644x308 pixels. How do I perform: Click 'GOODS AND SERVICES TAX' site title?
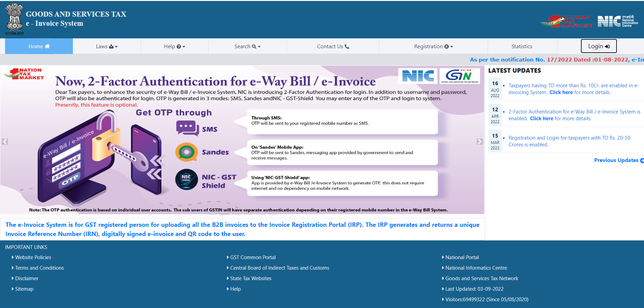[x=76, y=14]
